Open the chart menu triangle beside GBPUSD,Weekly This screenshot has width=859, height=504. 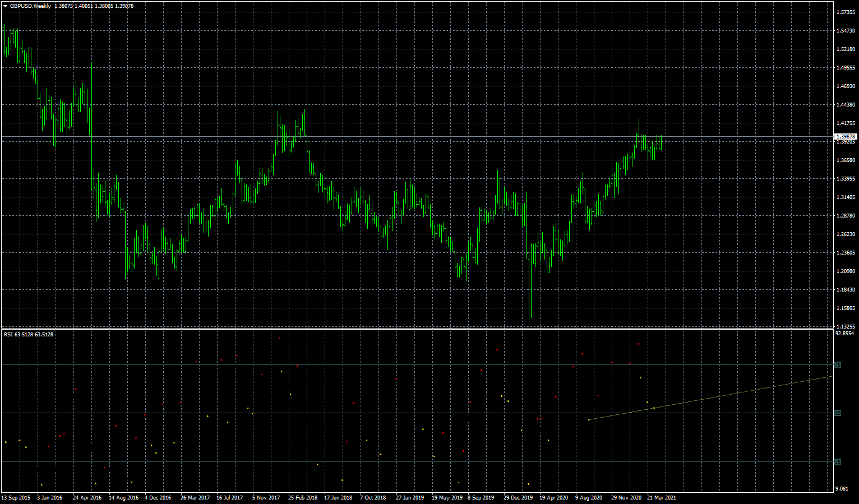pos(6,6)
